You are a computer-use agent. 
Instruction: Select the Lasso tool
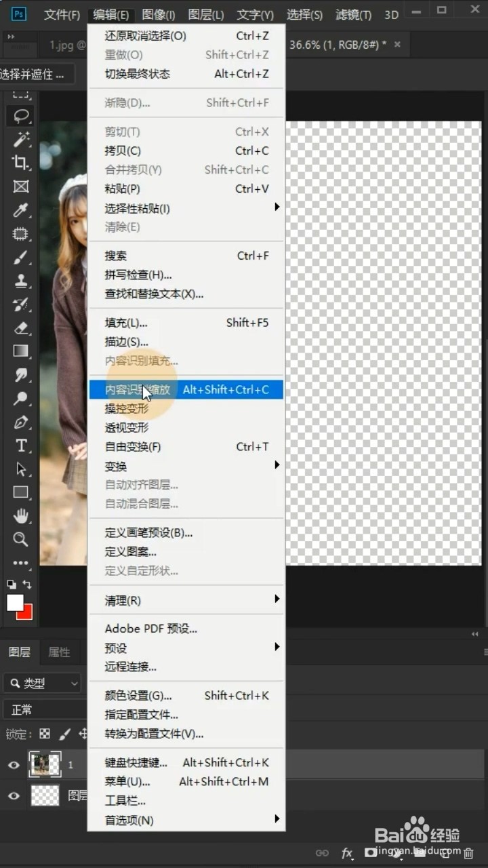pyautogui.click(x=20, y=116)
